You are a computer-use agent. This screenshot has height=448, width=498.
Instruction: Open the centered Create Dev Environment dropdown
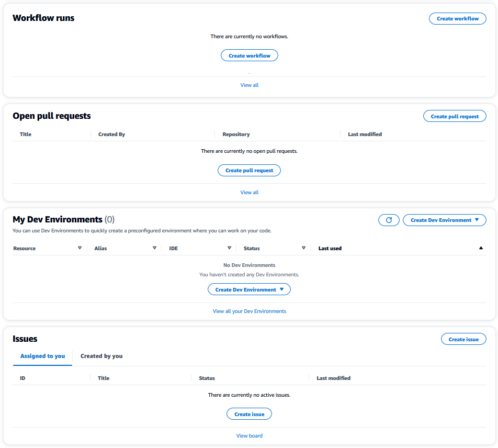[249, 289]
